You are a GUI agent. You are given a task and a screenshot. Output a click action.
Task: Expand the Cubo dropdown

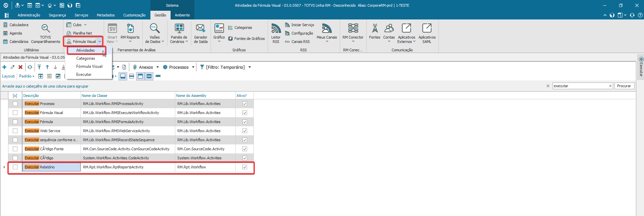point(85,25)
